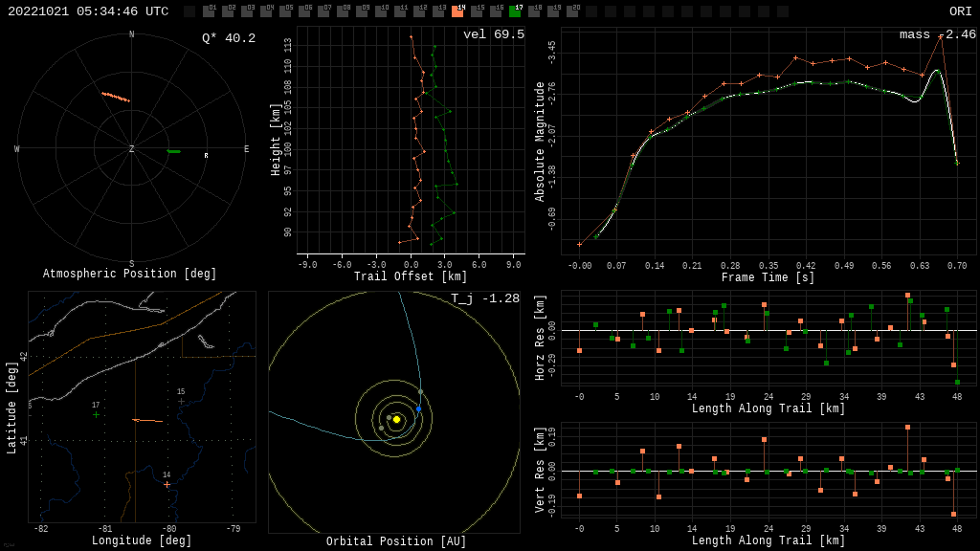Click the Absolute Magnitude axis label
This screenshot has height=551, width=980.
(x=540, y=142)
